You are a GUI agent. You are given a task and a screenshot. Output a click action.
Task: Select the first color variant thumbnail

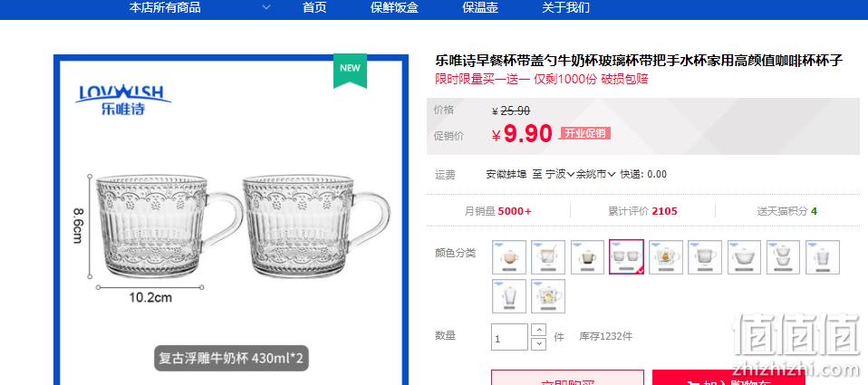pyautogui.click(x=509, y=257)
